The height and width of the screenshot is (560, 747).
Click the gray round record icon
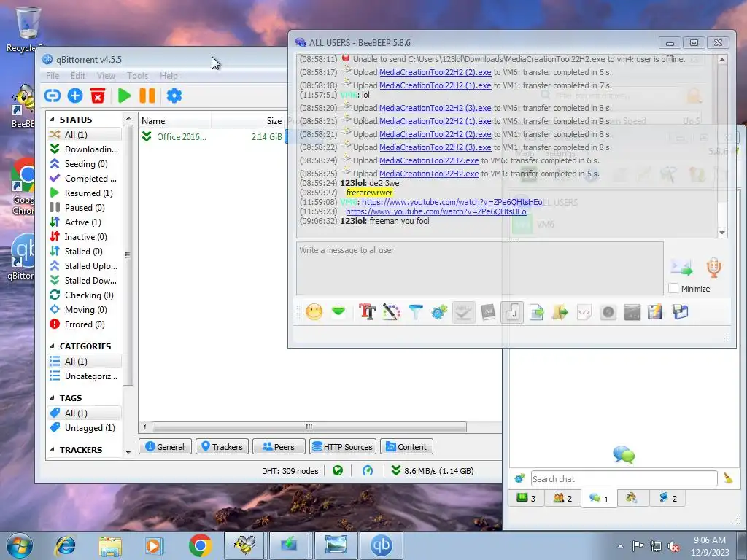point(608,312)
